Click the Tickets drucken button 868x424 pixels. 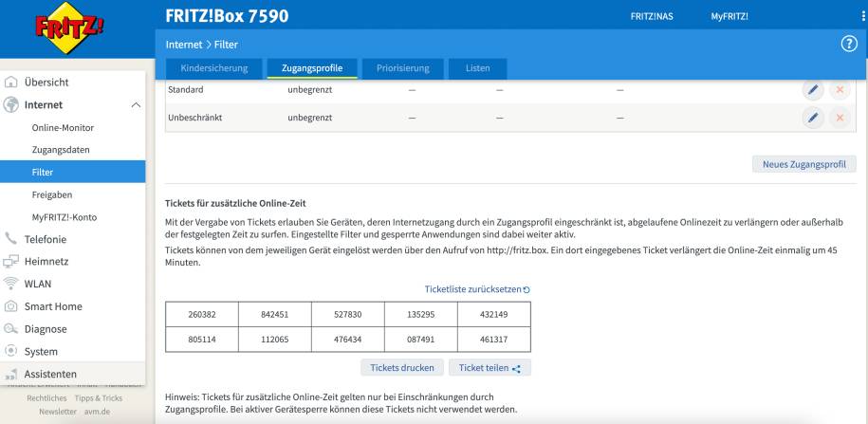click(x=402, y=367)
